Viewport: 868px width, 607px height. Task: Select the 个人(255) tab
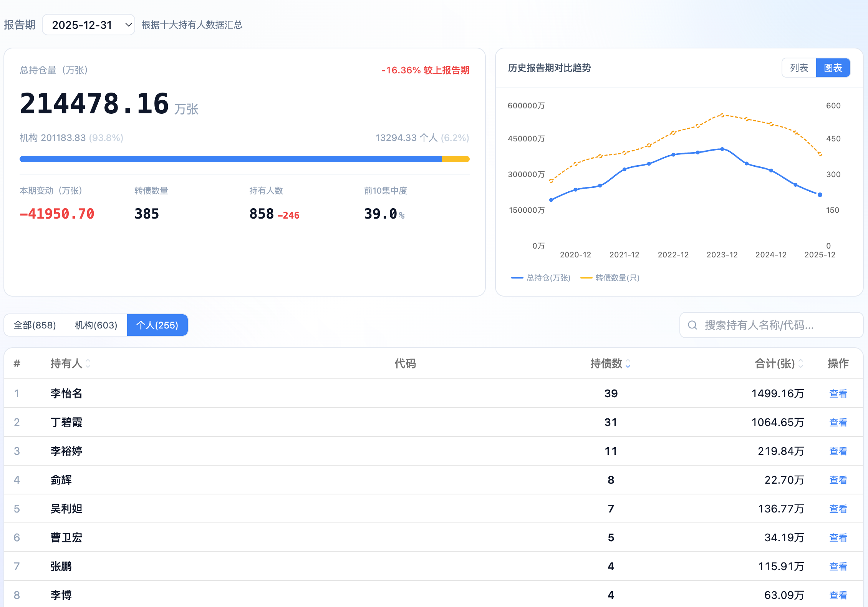pos(157,325)
